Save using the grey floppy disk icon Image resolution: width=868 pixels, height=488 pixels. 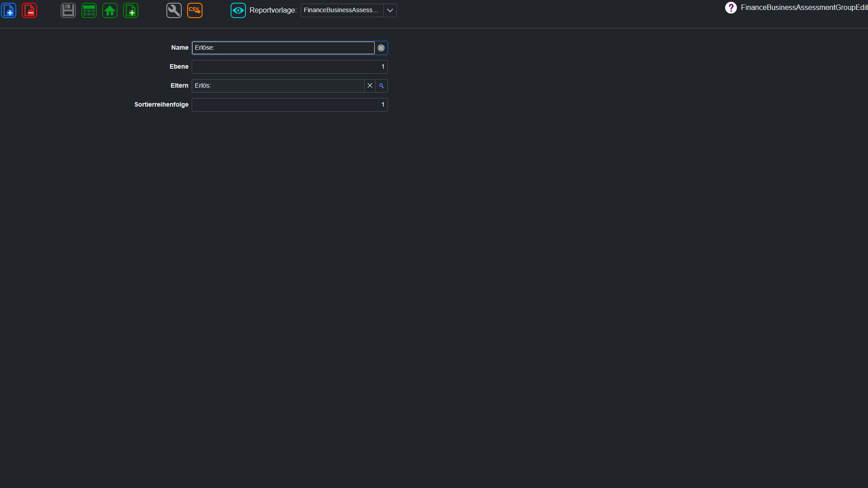[x=68, y=10]
